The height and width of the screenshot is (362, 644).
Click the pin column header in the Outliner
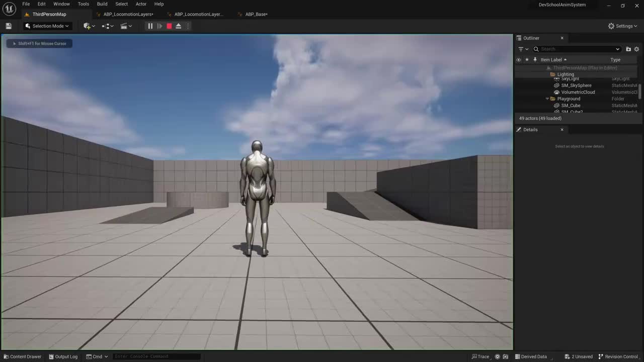click(534, 60)
